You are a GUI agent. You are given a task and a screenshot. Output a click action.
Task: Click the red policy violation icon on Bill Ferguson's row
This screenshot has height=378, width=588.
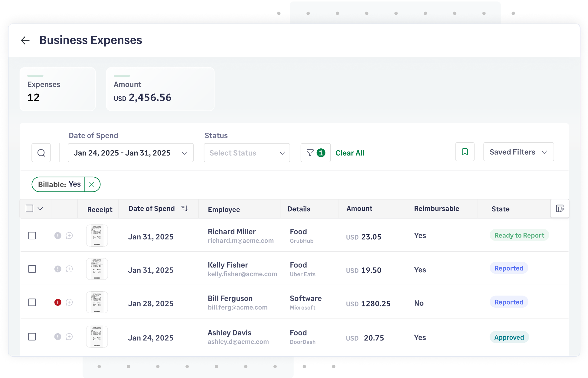(58, 302)
